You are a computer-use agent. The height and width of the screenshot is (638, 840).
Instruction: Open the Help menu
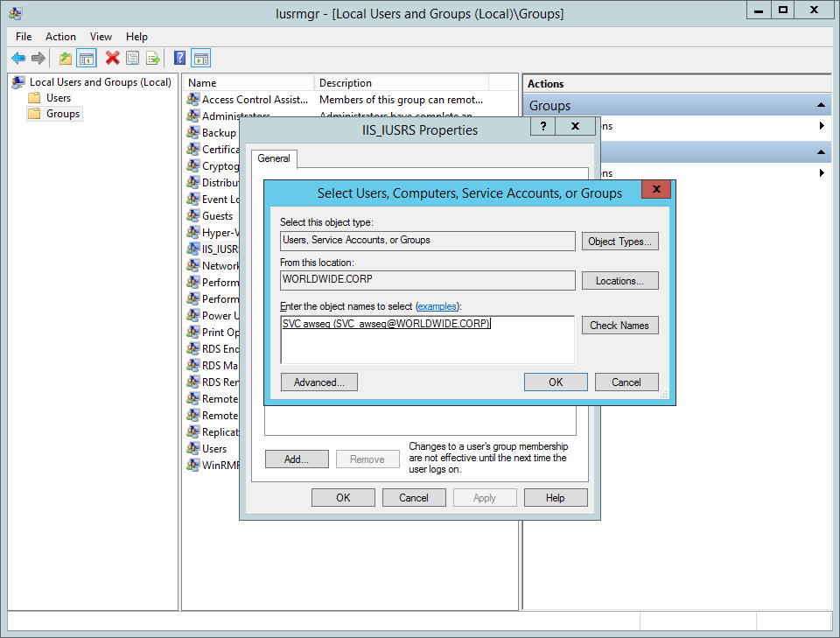click(136, 37)
